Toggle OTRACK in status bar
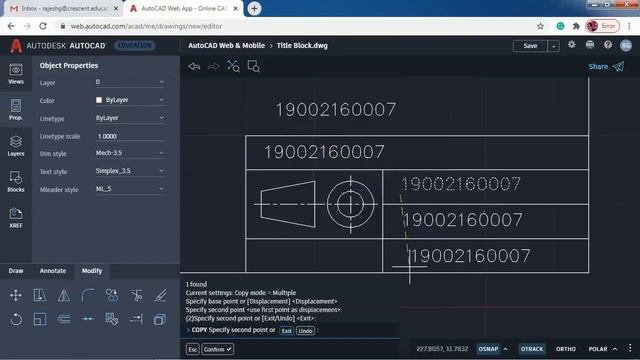 pos(532,349)
